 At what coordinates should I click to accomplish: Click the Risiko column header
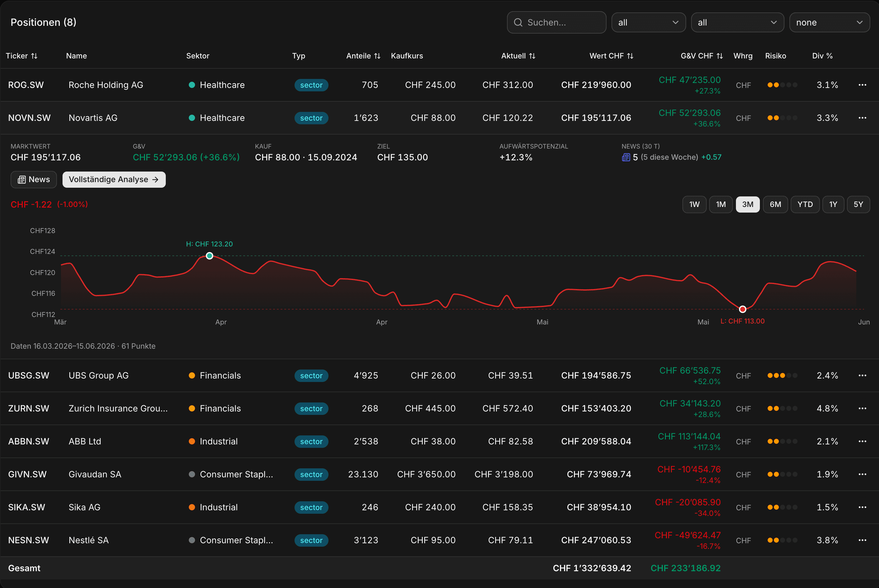click(775, 56)
